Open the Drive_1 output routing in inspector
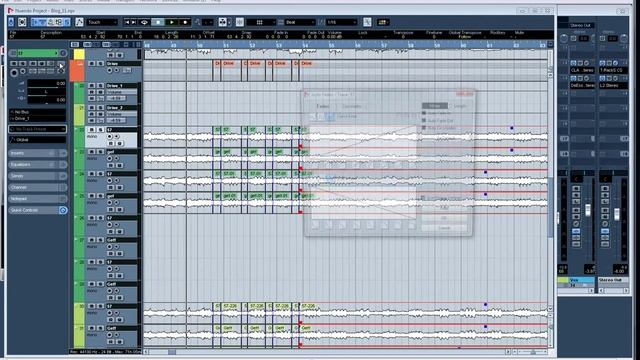This screenshot has width=640, height=360. (37, 118)
